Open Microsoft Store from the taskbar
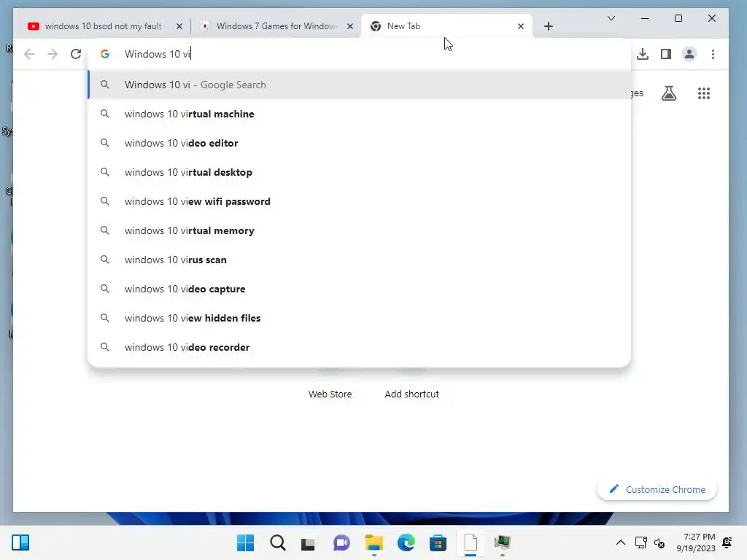This screenshot has height=560, width=747. point(438,542)
